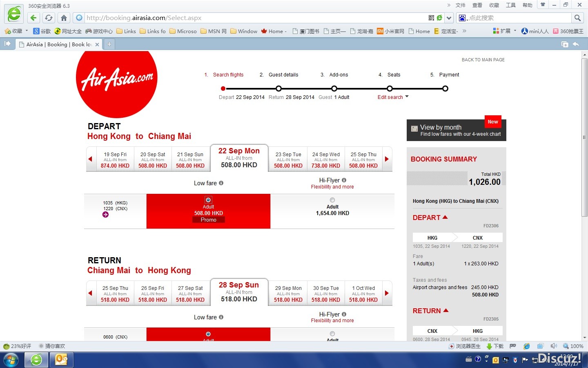Click the browser back arrow button
Viewport: 588px width, 368px height.
click(x=33, y=18)
